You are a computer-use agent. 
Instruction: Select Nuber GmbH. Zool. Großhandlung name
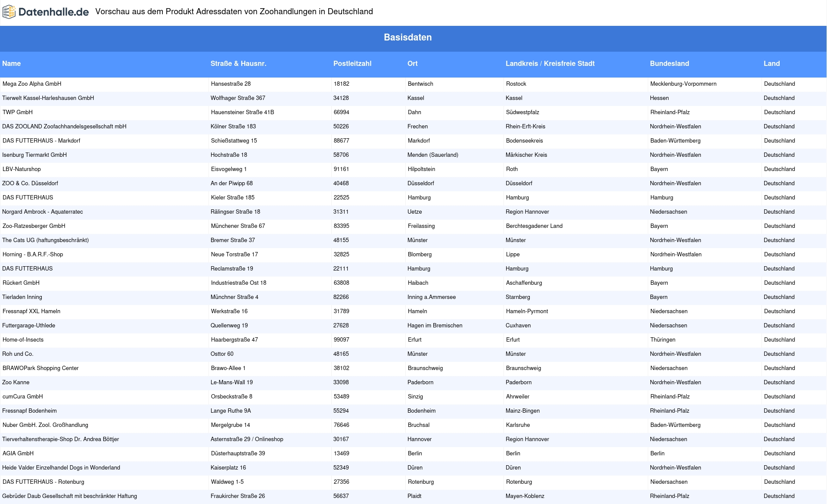pyautogui.click(x=45, y=425)
